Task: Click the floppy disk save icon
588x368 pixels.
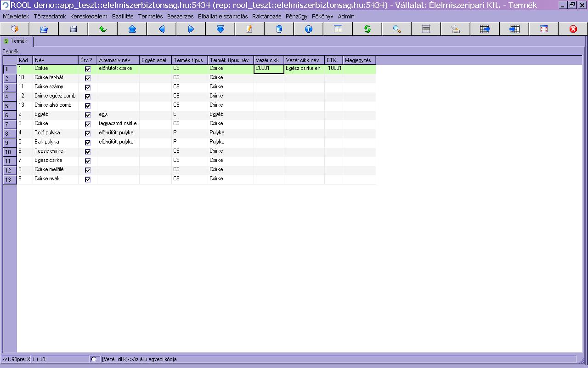Action: tap(73, 29)
